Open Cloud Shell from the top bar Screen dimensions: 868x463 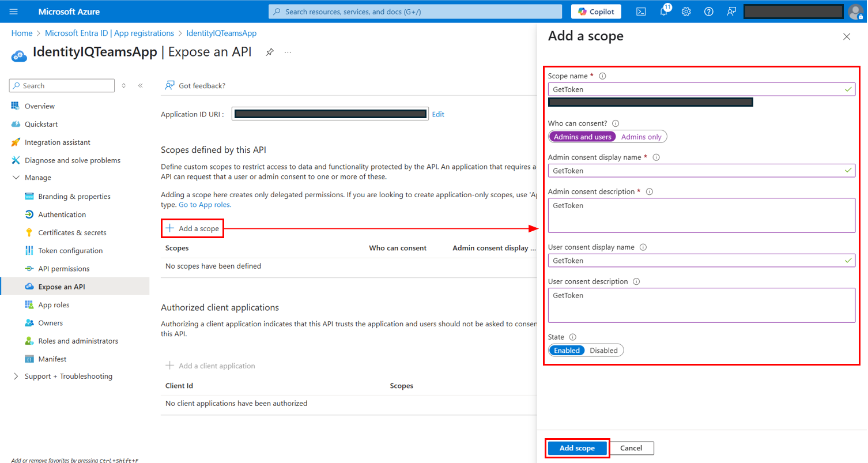coord(640,12)
